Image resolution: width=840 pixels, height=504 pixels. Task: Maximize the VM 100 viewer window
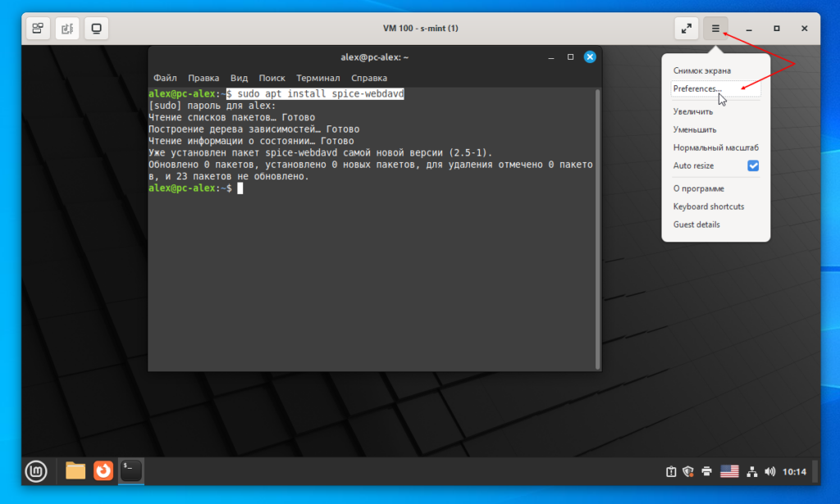(x=776, y=29)
